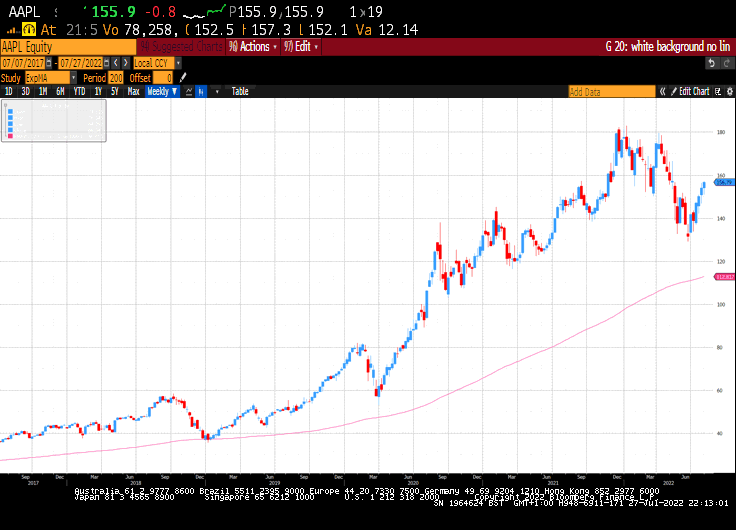Select the 1D range tab

click(8, 92)
